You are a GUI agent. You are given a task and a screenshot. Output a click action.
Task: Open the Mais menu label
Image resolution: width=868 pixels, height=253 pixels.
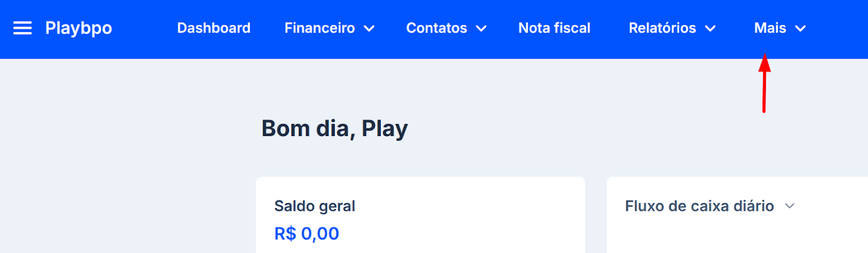pos(770,28)
